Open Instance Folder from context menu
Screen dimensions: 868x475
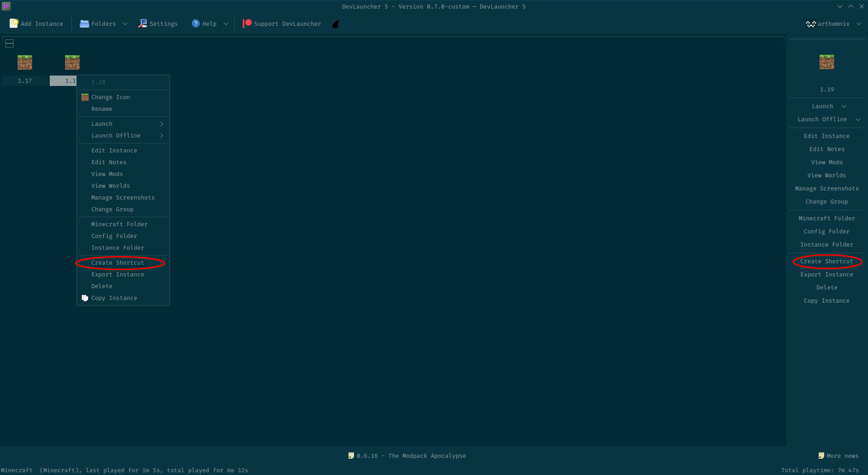tap(123, 248)
